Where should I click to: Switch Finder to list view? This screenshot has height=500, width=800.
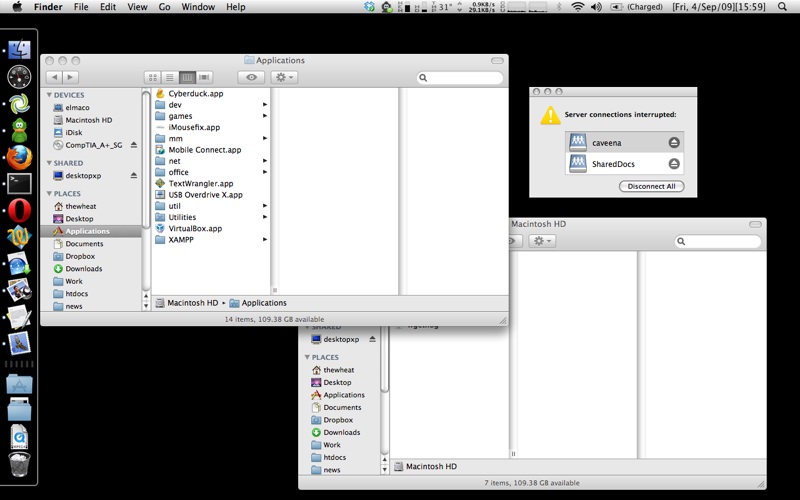170,77
